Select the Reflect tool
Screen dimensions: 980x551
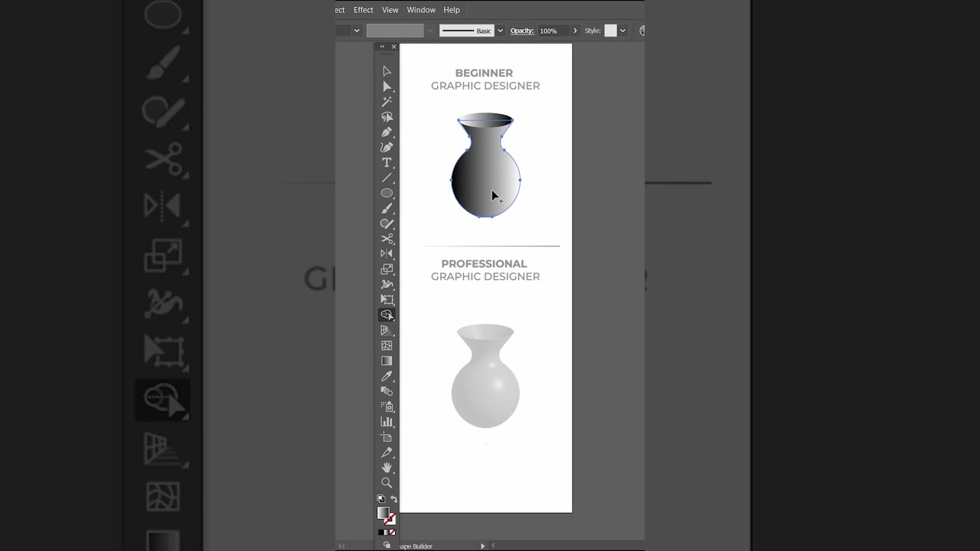point(387,254)
